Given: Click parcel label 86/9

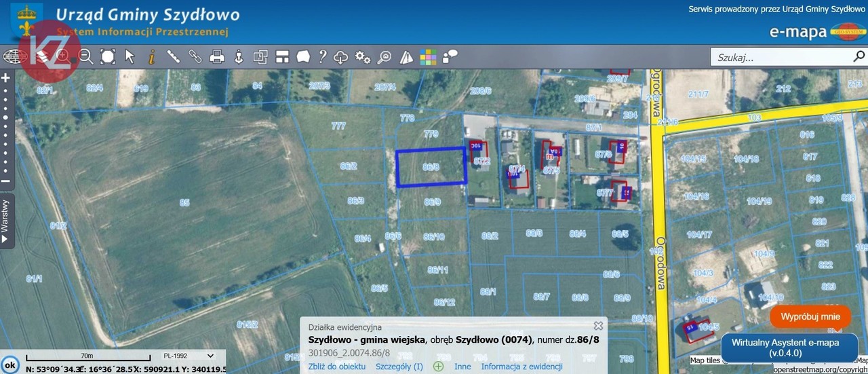Looking at the screenshot, I should (x=433, y=202).
